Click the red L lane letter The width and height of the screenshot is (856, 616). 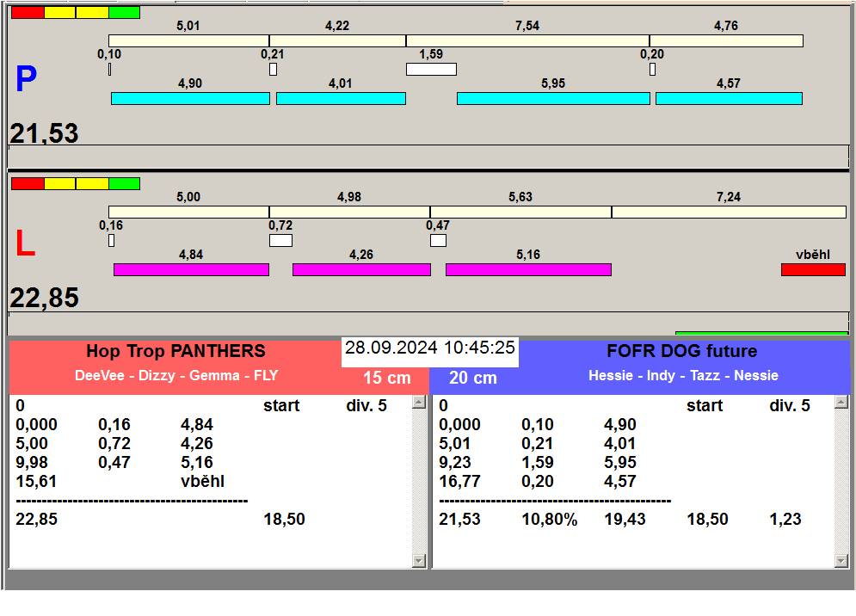click(25, 243)
